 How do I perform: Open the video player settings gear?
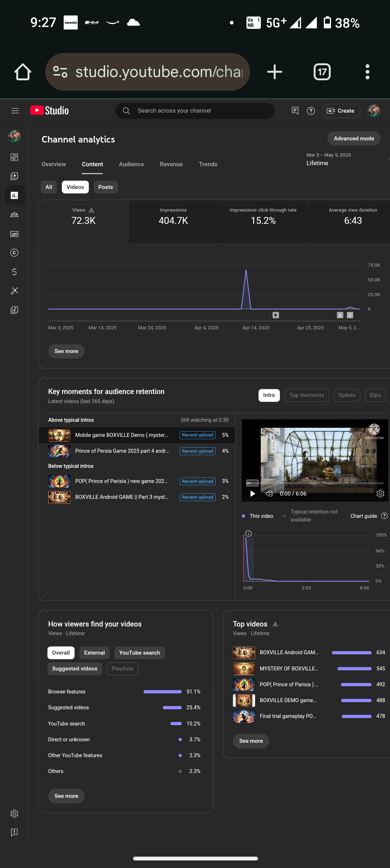click(380, 493)
